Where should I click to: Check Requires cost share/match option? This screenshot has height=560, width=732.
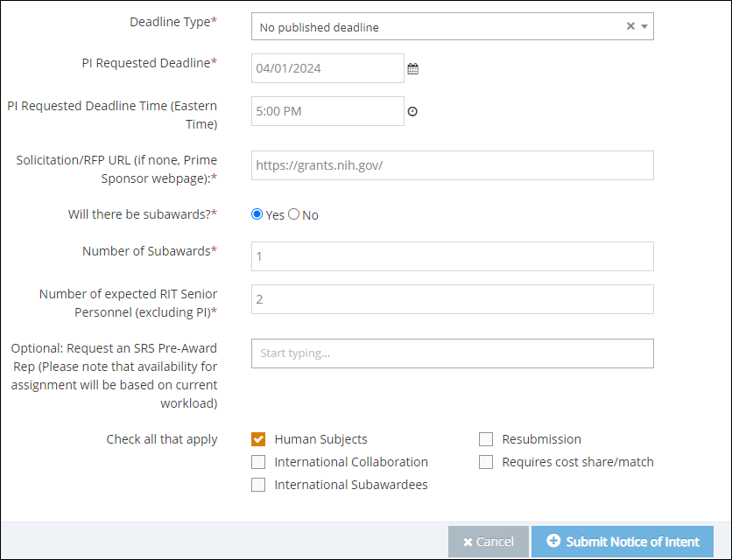tap(486, 462)
